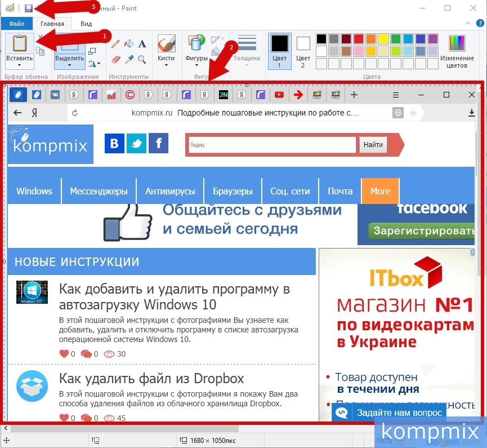
Task: Switch to the Главная ribbon tab
Action: 52,24
